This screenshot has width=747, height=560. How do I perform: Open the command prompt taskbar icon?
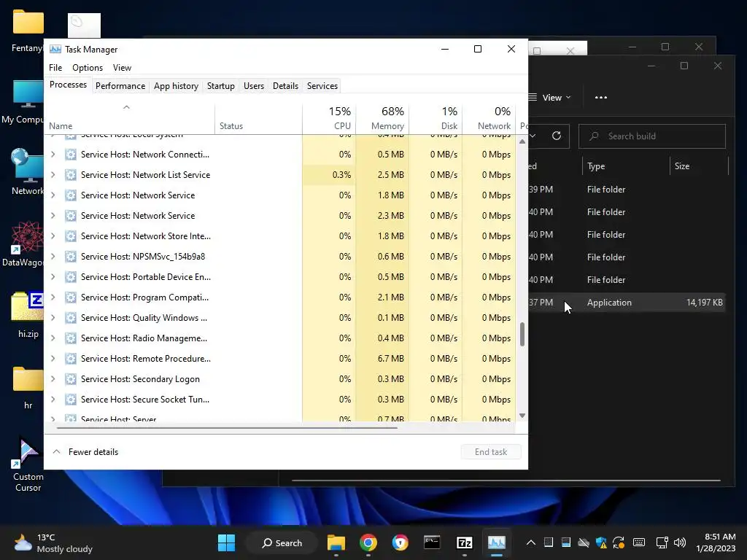[x=432, y=542]
